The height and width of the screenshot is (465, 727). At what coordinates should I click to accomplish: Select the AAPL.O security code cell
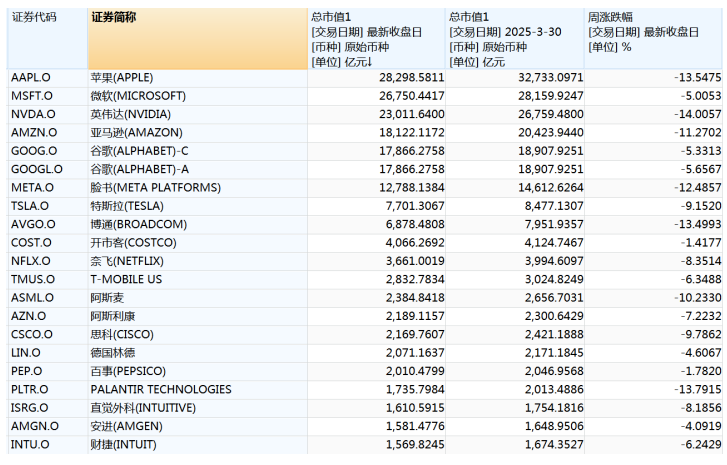pyautogui.click(x=31, y=77)
